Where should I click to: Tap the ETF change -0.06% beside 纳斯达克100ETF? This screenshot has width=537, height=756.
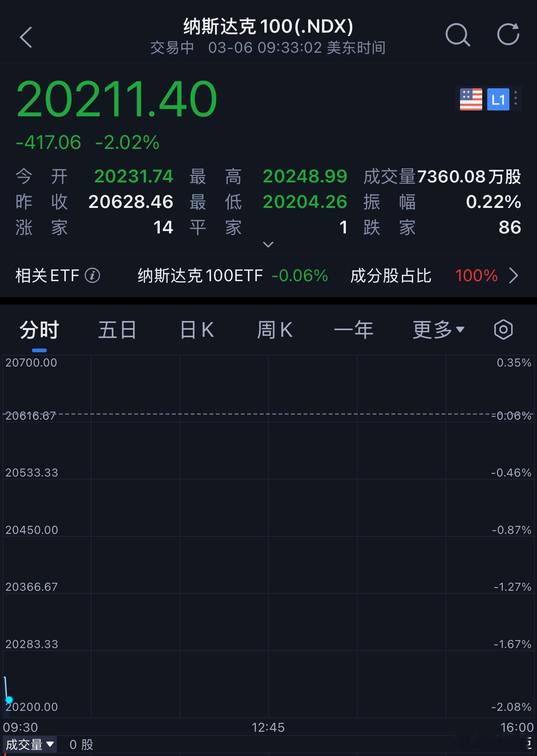point(300,276)
